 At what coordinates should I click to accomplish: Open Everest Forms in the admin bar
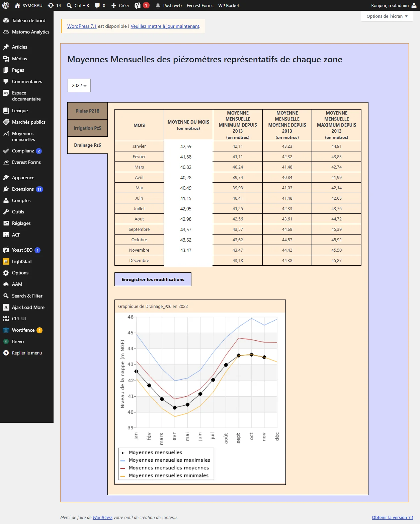pos(200,5)
